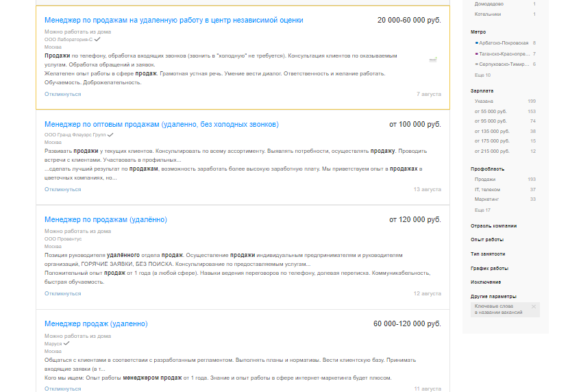Click the date '13 августа'
Screen dimensions: 568x392
click(x=428, y=189)
